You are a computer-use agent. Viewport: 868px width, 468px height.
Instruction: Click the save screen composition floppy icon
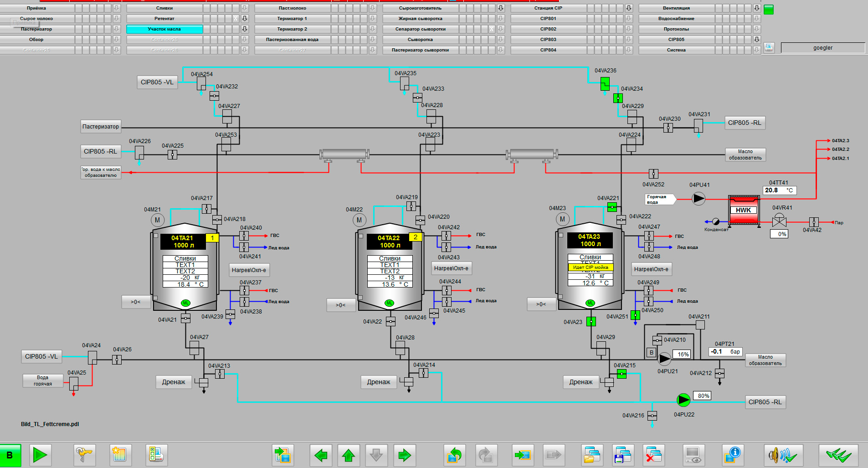623,455
